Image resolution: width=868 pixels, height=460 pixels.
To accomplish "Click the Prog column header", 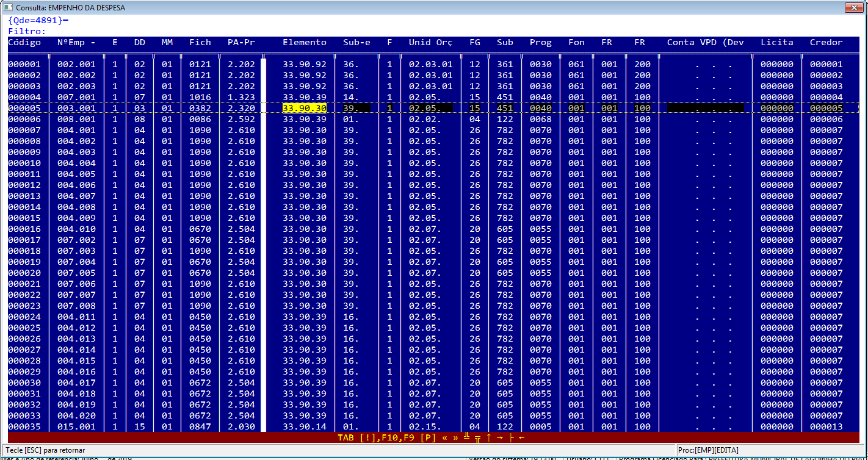I will 541,43.
